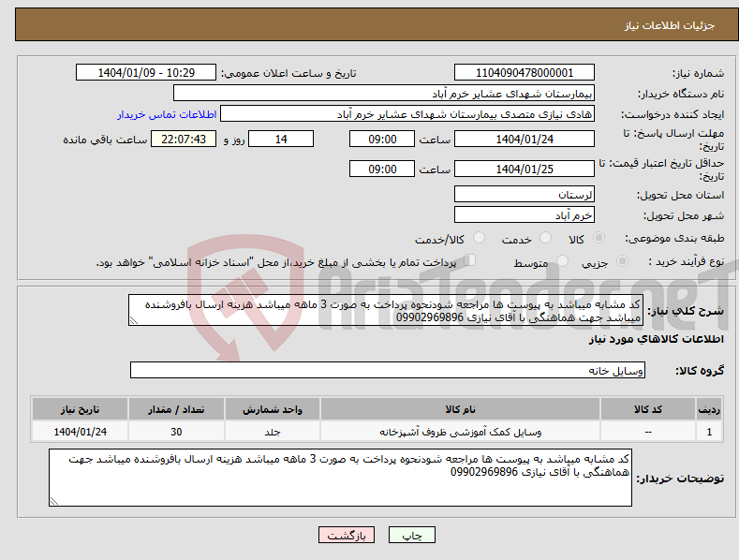Click the گروه کالا field وسایل خانه
This screenshot has height=560, width=739.
(x=388, y=371)
